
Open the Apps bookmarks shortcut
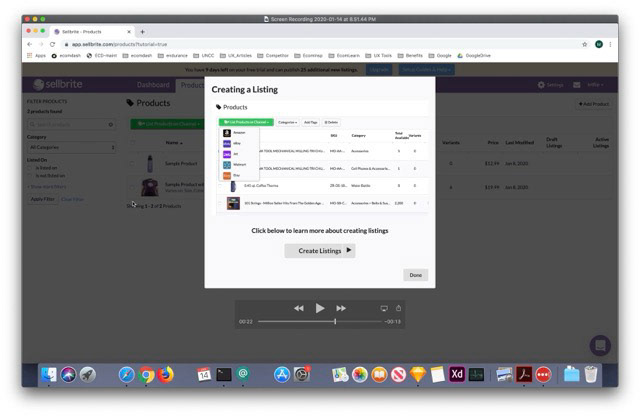tap(36, 56)
